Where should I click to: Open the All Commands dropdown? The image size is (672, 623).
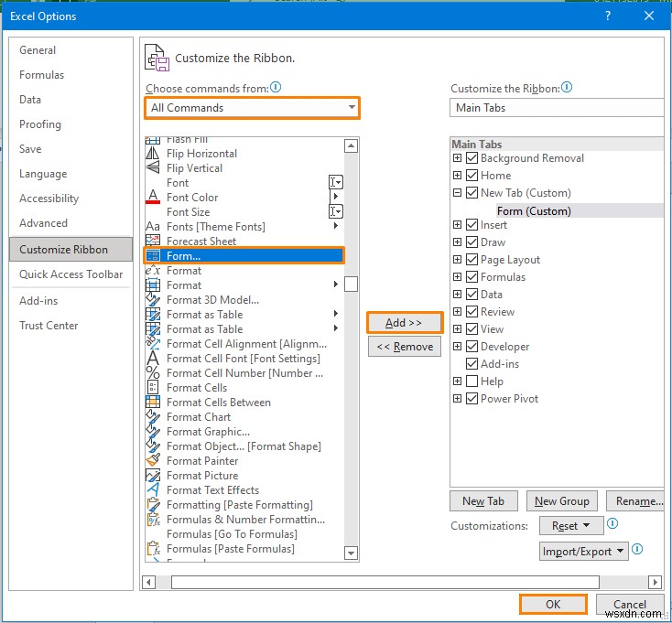pyautogui.click(x=253, y=107)
